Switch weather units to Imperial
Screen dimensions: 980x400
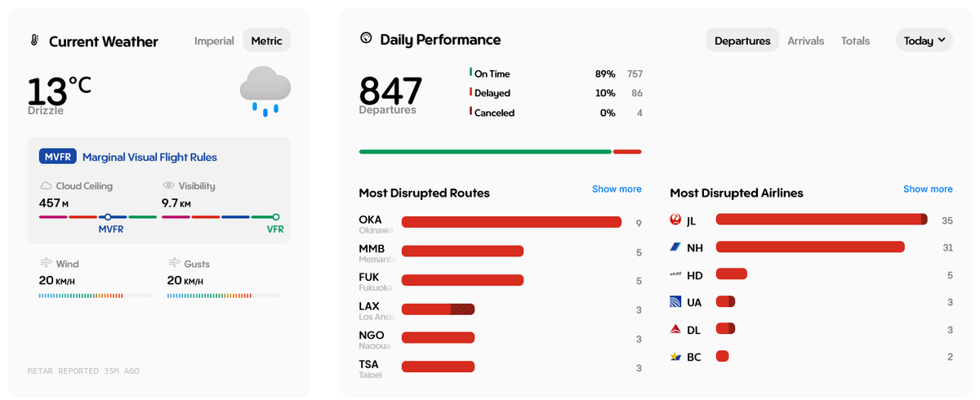[214, 41]
